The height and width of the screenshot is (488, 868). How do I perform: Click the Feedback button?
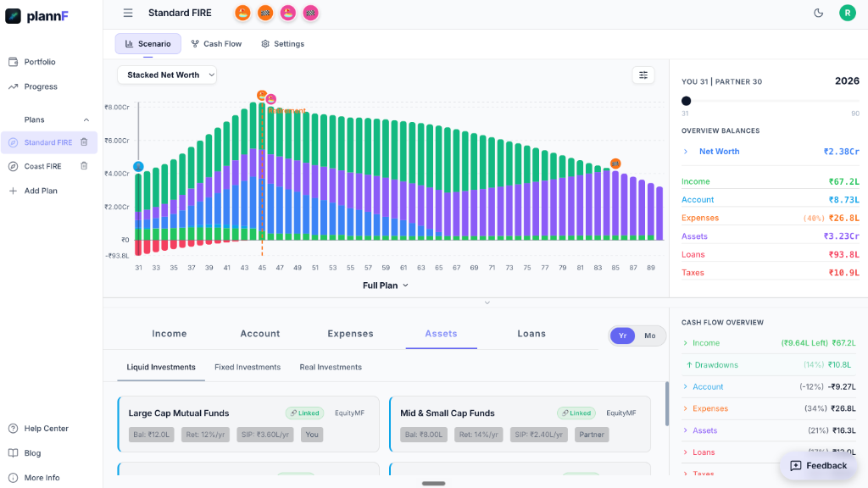click(x=820, y=466)
